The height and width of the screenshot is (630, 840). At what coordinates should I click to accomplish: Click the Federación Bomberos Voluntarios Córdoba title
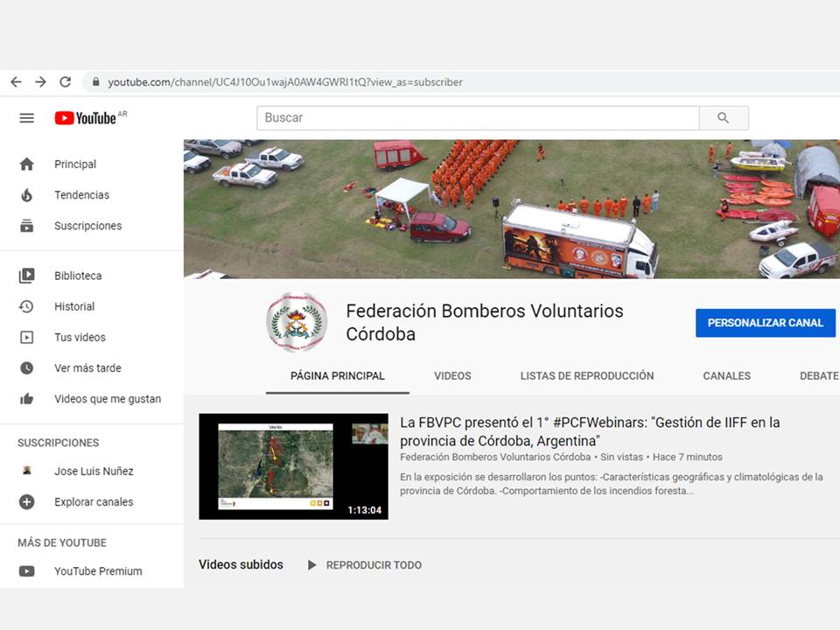484,322
